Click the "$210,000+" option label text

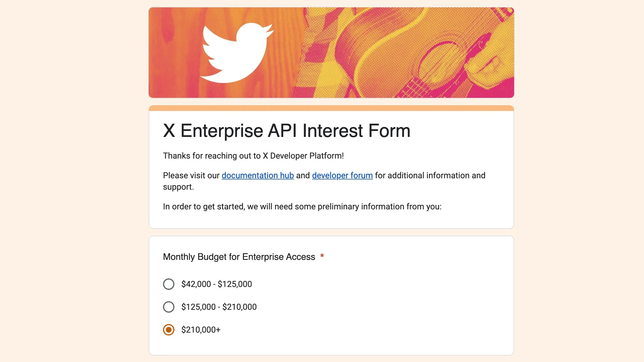[201, 330]
